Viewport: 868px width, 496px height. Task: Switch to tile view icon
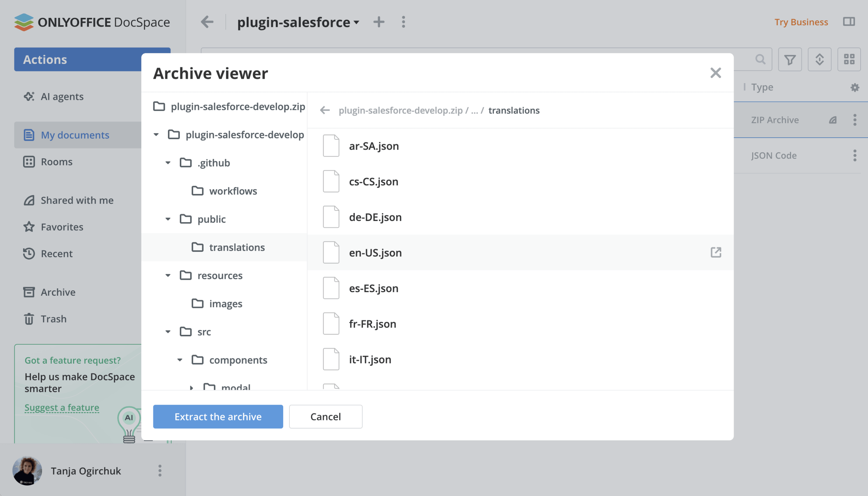849,60
